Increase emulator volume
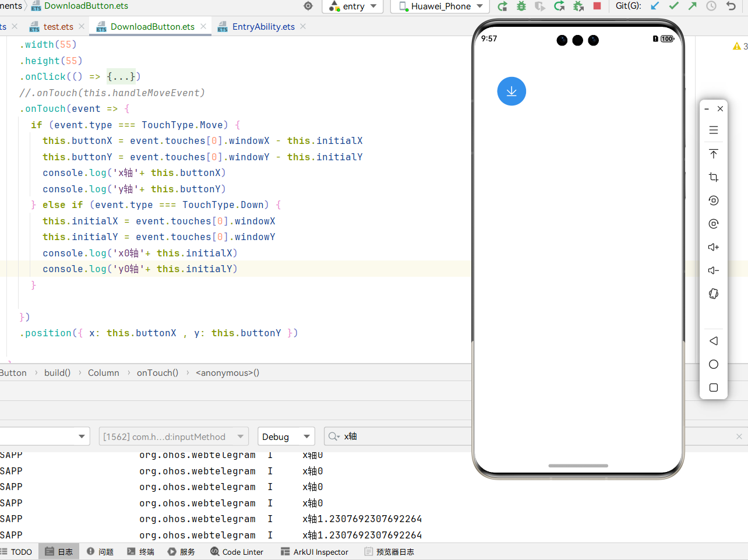The width and height of the screenshot is (748, 560). pyautogui.click(x=714, y=247)
